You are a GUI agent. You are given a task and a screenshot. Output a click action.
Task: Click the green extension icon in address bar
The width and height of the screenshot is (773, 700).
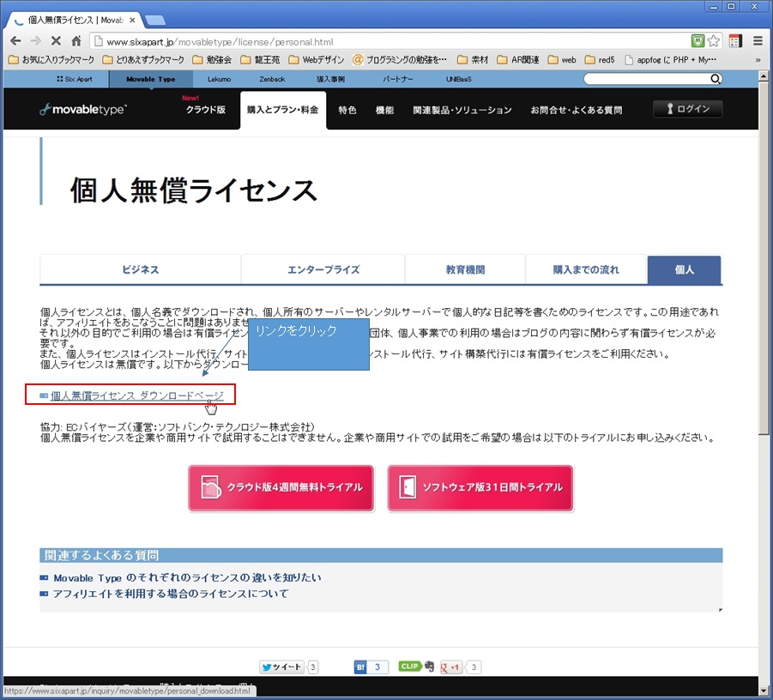[x=698, y=41]
